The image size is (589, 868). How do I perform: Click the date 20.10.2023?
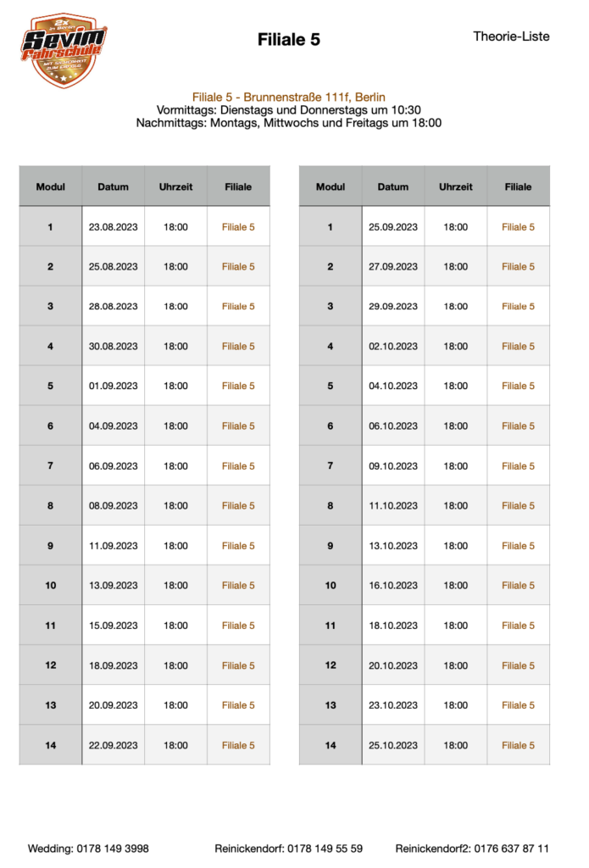coord(393,665)
